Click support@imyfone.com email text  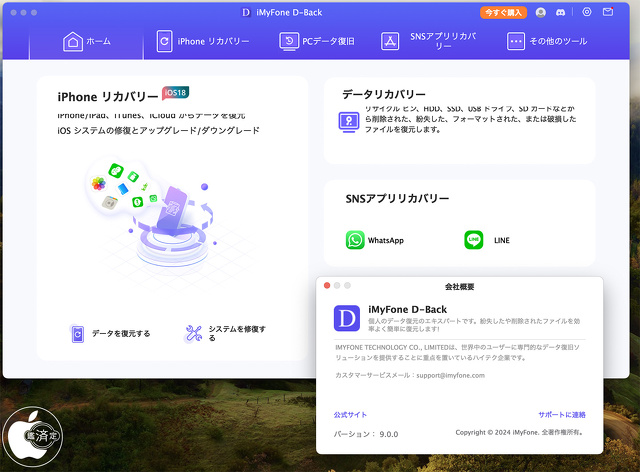[451, 375]
